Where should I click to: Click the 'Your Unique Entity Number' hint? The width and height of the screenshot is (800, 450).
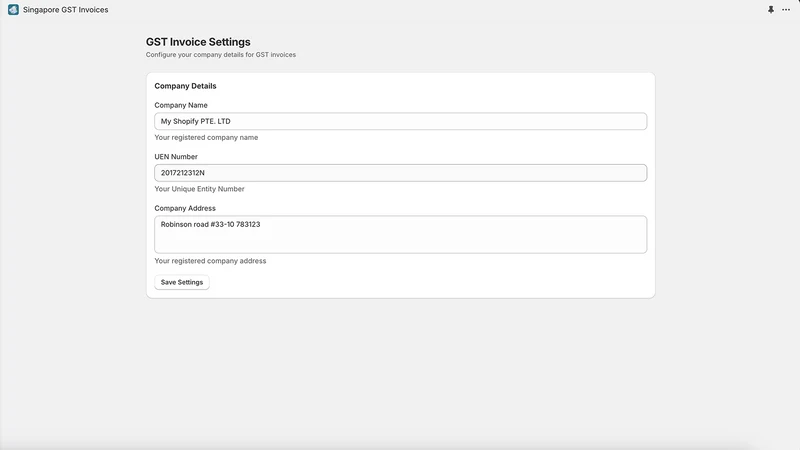point(199,189)
